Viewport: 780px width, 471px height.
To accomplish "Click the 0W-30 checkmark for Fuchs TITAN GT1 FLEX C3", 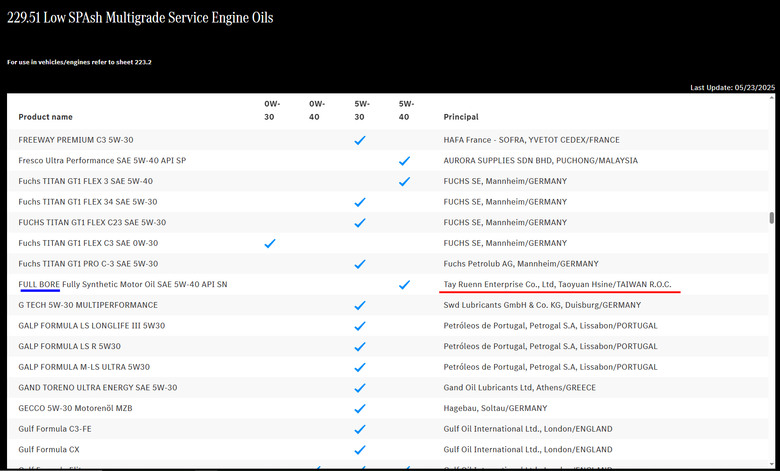I will (x=270, y=243).
